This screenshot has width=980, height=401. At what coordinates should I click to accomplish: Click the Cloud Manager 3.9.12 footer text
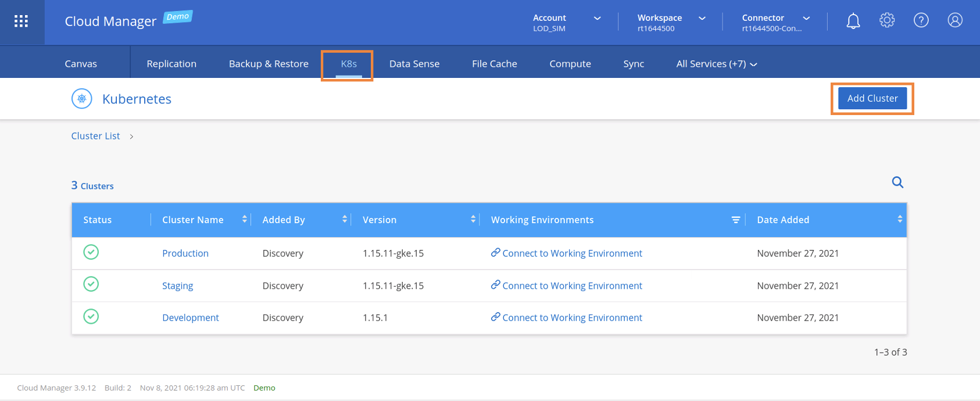tap(56, 388)
